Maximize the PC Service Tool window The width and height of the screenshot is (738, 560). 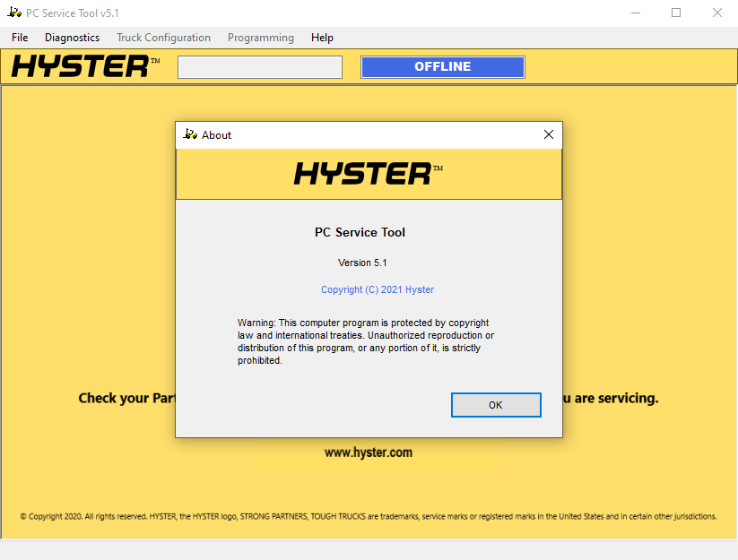click(676, 13)
